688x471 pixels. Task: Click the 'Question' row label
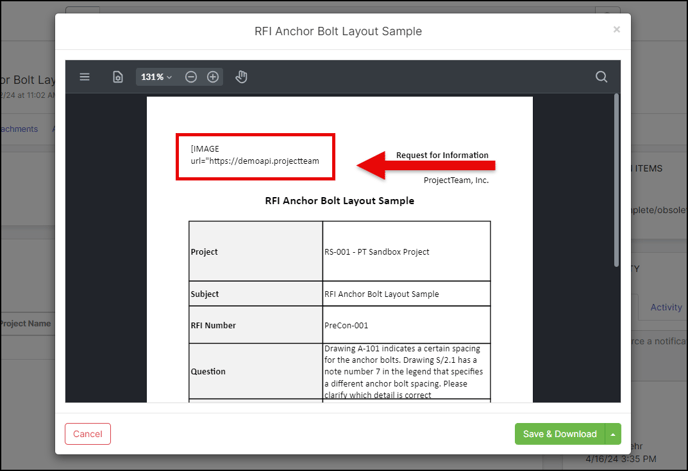(x=208, y=371)
